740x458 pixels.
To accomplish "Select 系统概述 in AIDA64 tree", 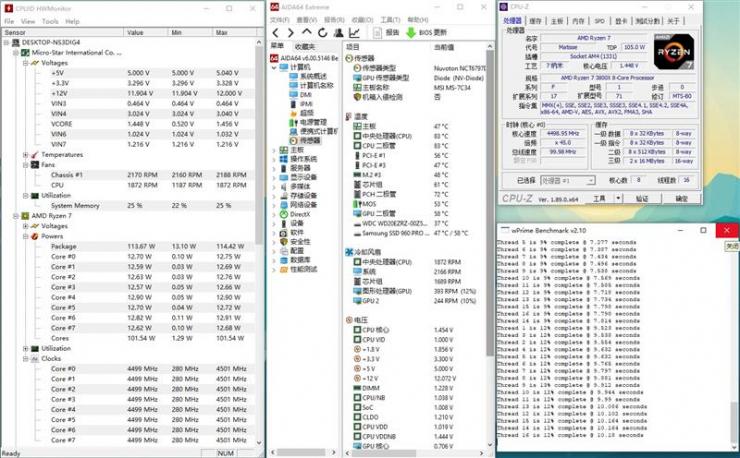I will tap(308, 76).
